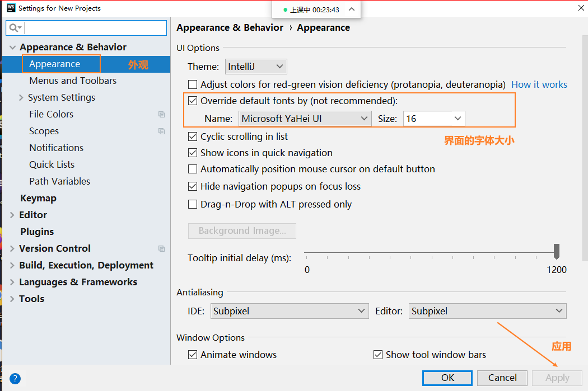This screenshot has width=588, height=391.
Task: Click the search magnifier icon
Action: [x=15, y=28]
